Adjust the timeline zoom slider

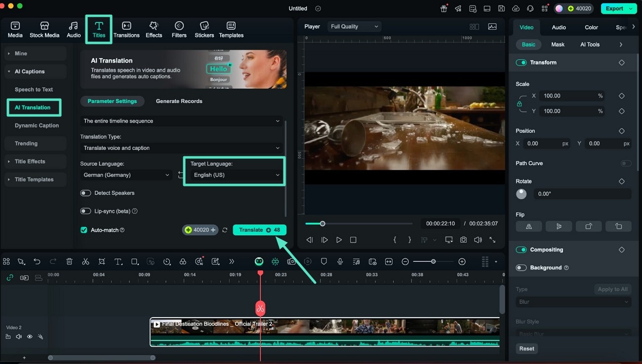coord(433,262)
